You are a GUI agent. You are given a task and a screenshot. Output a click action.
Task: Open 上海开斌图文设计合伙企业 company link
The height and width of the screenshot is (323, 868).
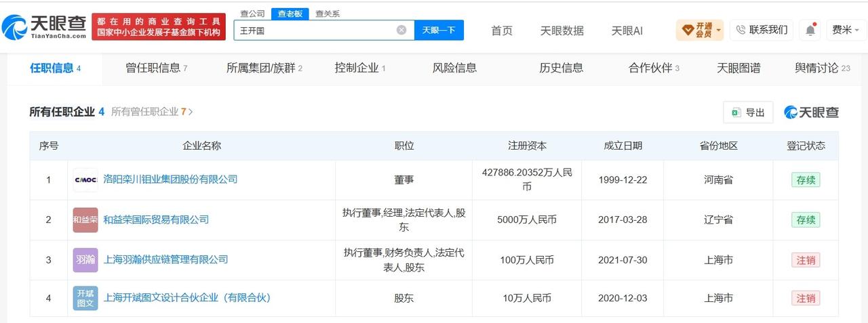[x=187, y=297]
